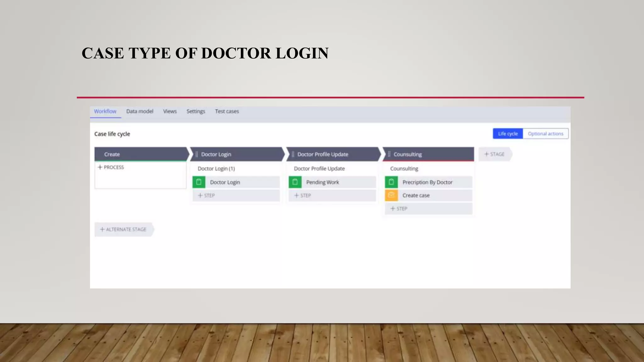Click drag handle on Doctor Profile Update stage

click(x=293, y=154)
